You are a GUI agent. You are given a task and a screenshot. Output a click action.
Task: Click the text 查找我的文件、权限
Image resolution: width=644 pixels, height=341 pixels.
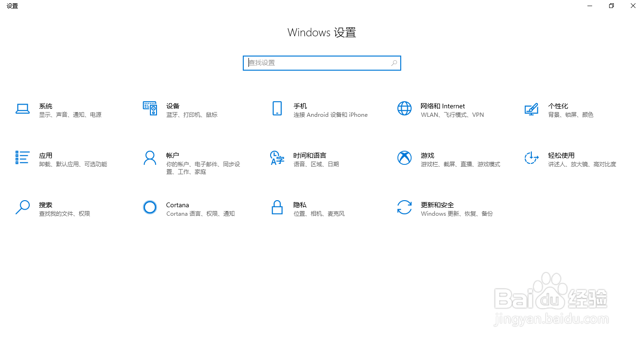65,214
